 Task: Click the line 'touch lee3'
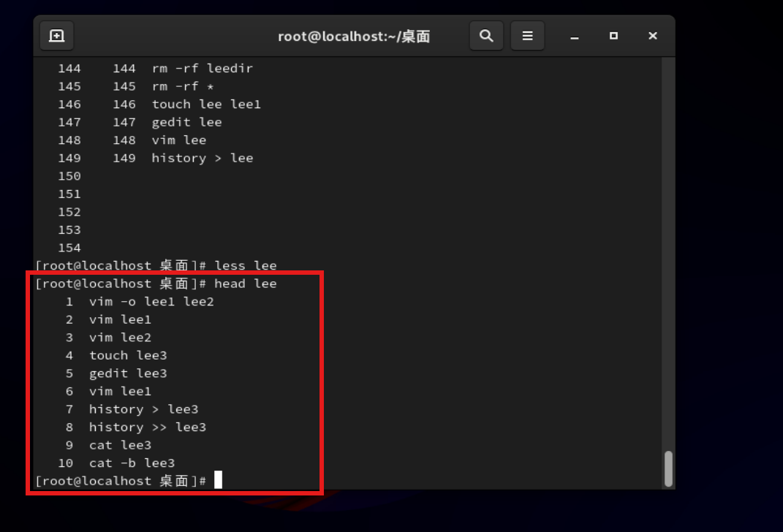tap(128, 356)
